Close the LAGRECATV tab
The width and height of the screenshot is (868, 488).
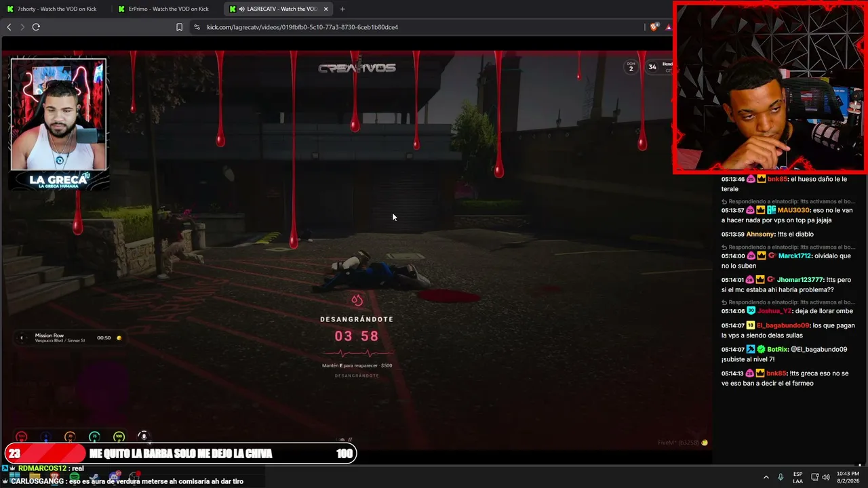coord(325,9)
